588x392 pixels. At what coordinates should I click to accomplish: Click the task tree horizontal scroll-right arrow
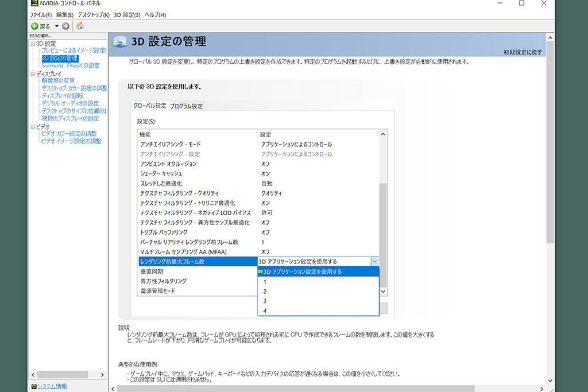click(x=102, y=375)
